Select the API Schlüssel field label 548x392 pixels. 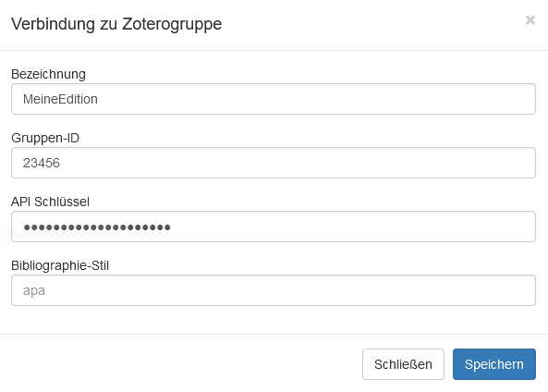[50, 202]
